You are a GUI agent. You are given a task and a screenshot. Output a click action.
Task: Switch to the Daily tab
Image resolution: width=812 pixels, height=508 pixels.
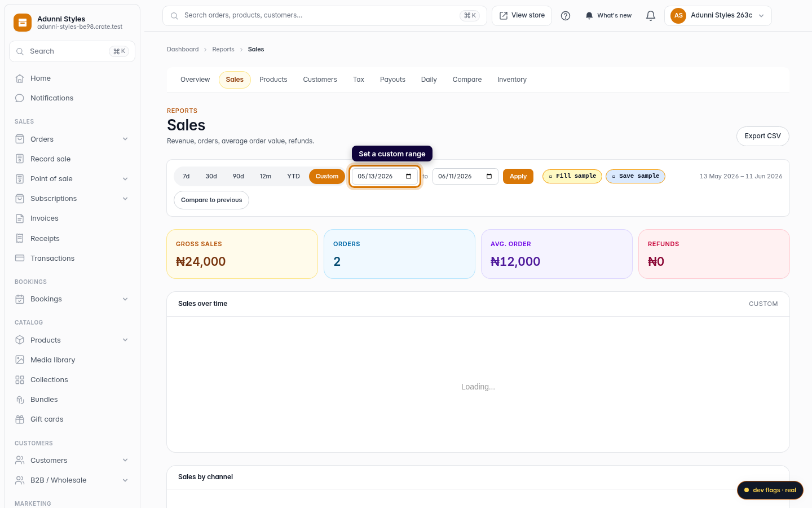(429, 80)
